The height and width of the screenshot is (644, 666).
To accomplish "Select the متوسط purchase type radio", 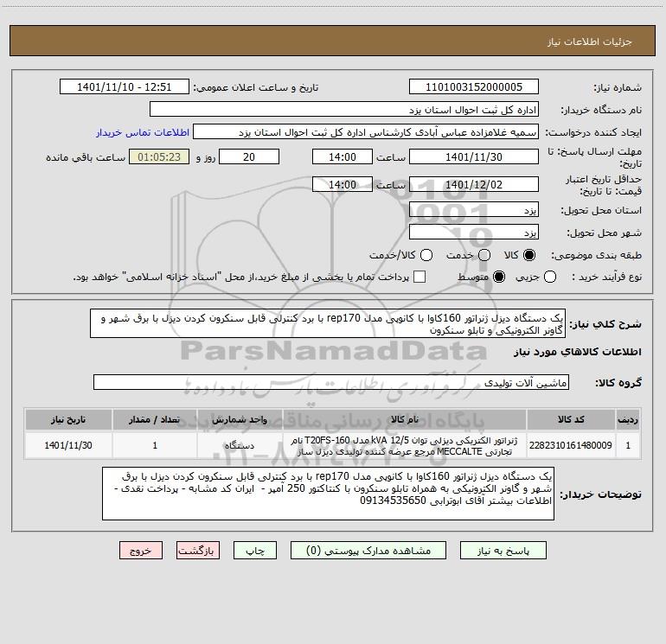I will coord(499,277).
